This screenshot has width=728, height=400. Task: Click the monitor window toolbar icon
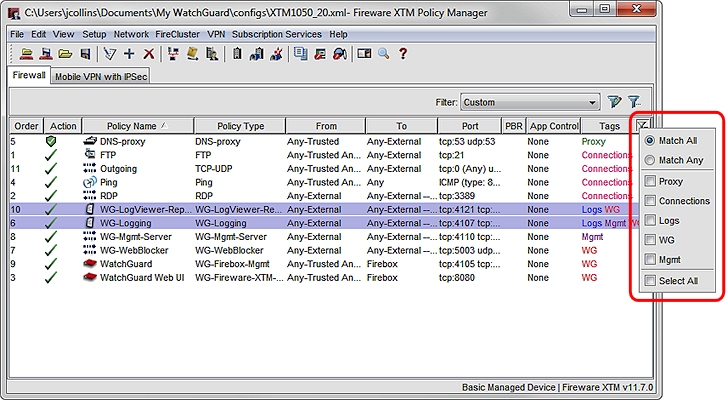(x=364, y=54)
